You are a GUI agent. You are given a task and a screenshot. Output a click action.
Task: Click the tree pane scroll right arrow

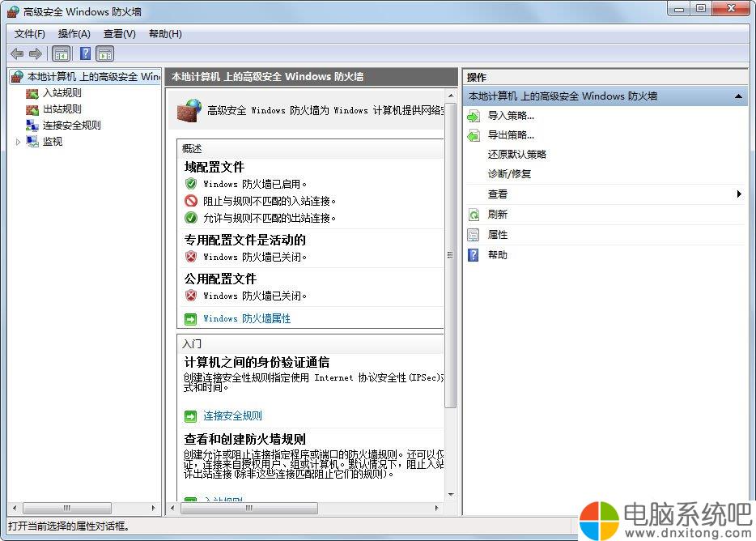[x=153, y=508]
